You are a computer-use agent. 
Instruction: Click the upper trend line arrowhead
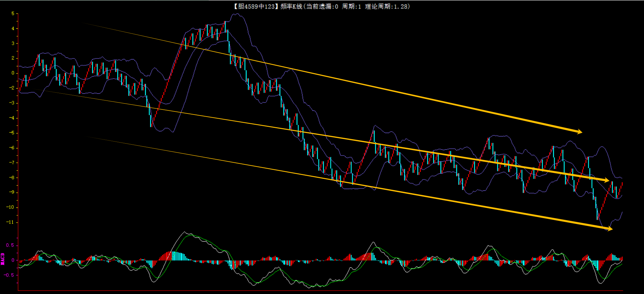(x=579, y=132)
